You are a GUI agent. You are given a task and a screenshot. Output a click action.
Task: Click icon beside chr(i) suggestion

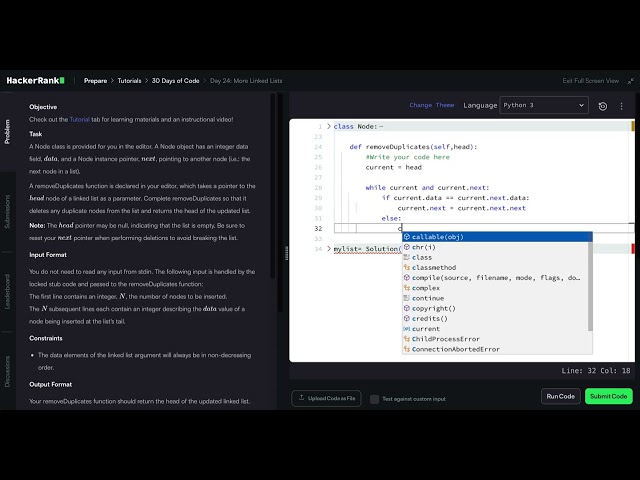coord(407,247)
